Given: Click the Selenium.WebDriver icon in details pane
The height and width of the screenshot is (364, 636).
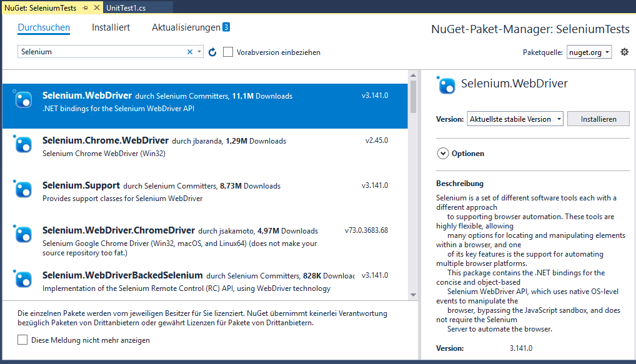Looking at the screenshot, I should click(446, 85).
